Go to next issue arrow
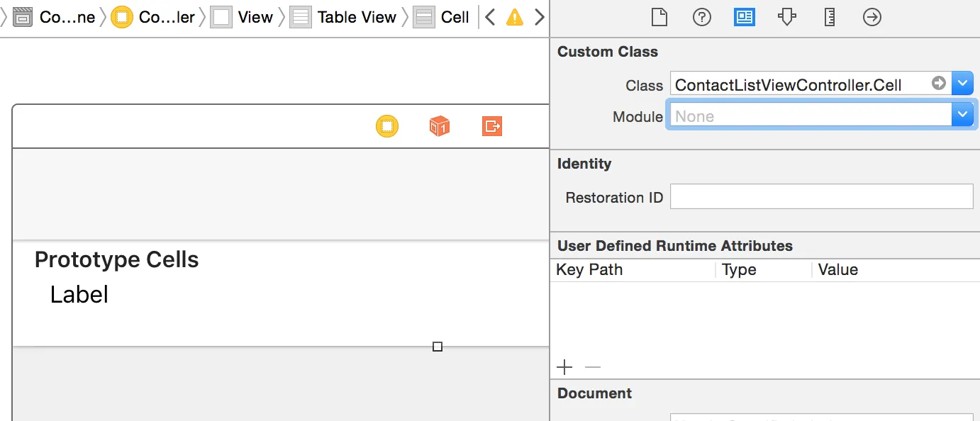Image resolution: width=980 pixels, height=421 pixels. 540,18
